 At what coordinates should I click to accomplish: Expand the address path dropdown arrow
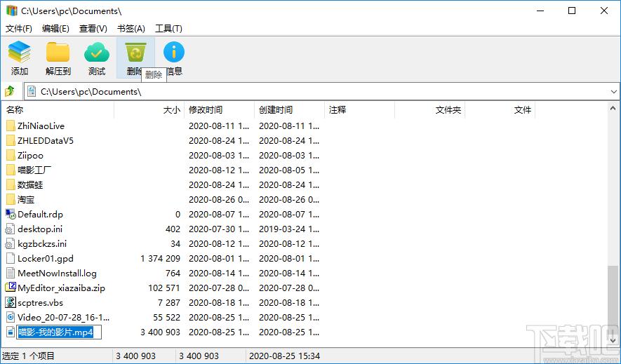pyautogui.click(x=613, y=92)
